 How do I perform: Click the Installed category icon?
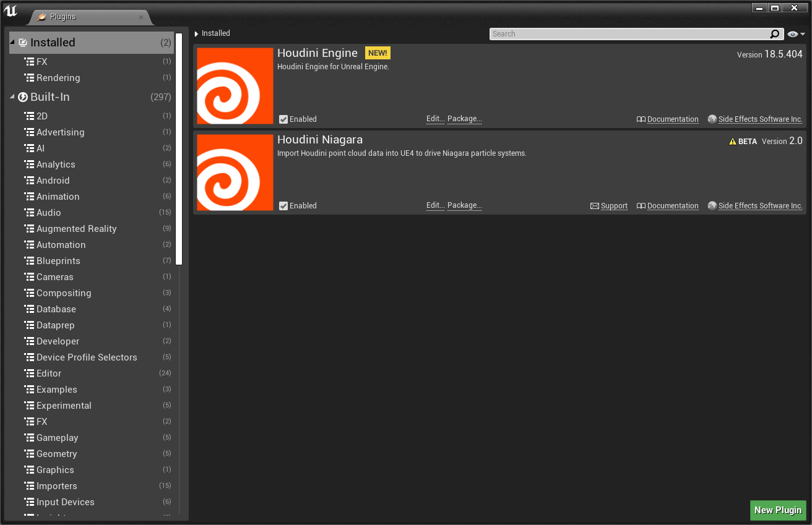tap(23, 43)
